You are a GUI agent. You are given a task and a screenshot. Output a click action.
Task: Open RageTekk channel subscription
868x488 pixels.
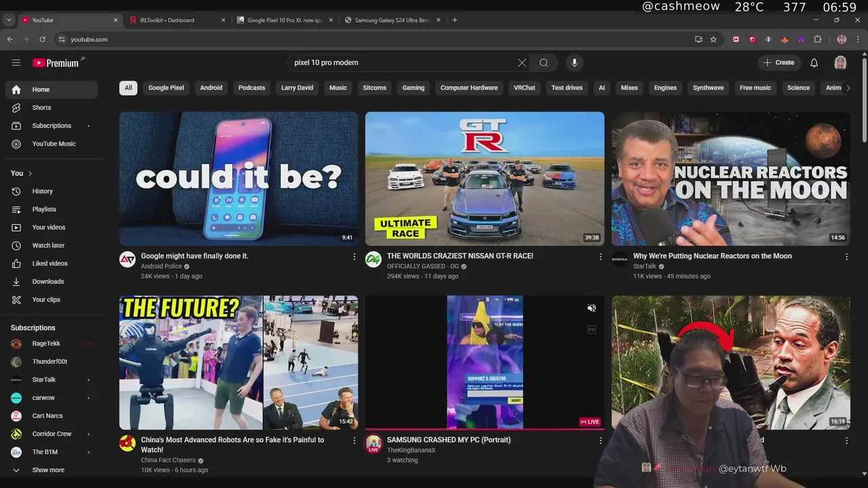[x=52, y=344]
